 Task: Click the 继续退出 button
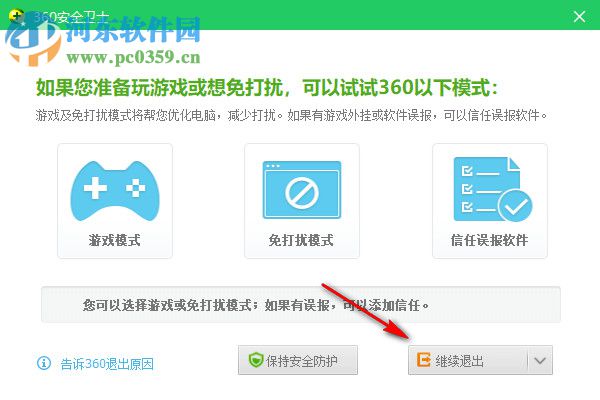point(468,360)
